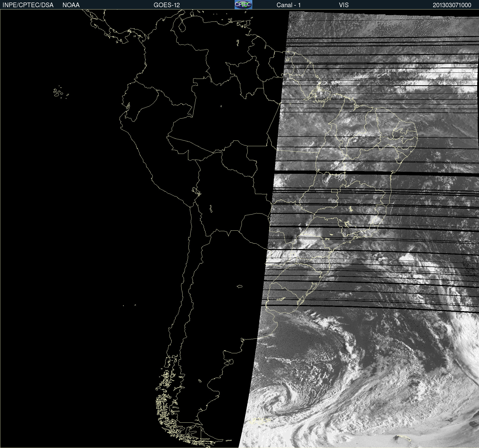Screen dimensions: 479x448
Task: Click the GOES-12 satellite label
Action: click(x=167, y=5)
